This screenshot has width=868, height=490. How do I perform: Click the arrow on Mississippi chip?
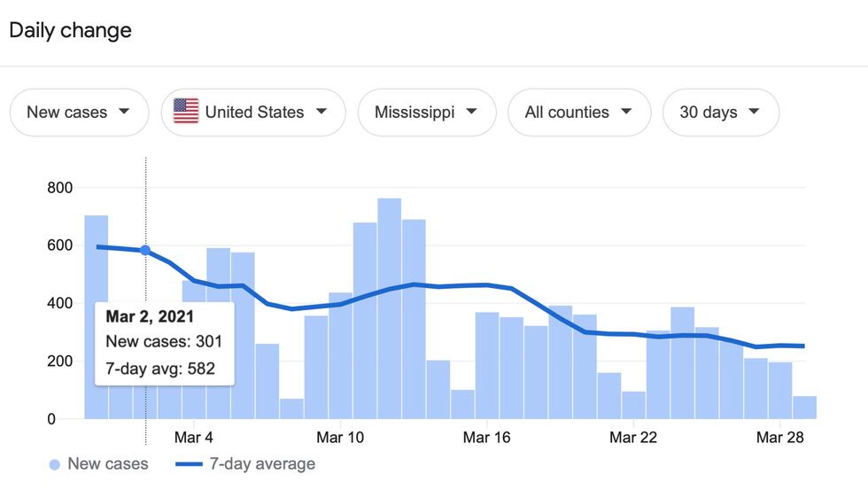(471, 112)
